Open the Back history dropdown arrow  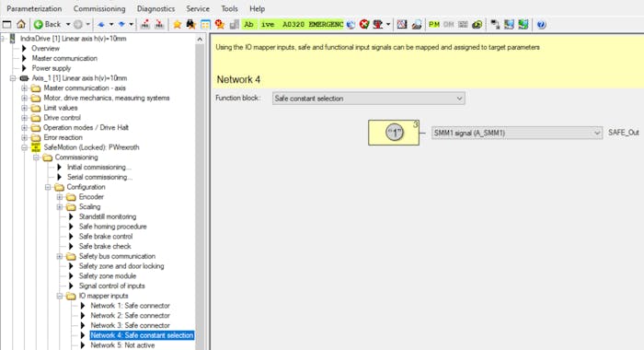pyautogui.click(x=68, y=24)
